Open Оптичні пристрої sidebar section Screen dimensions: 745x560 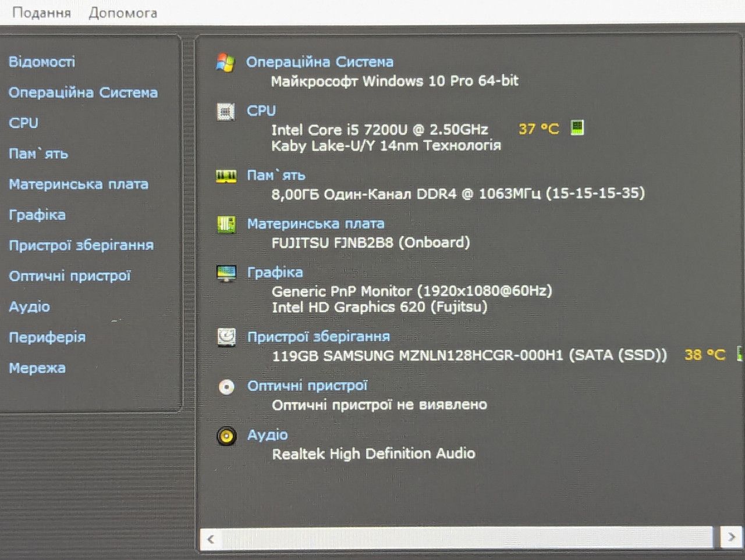[70, 276]
